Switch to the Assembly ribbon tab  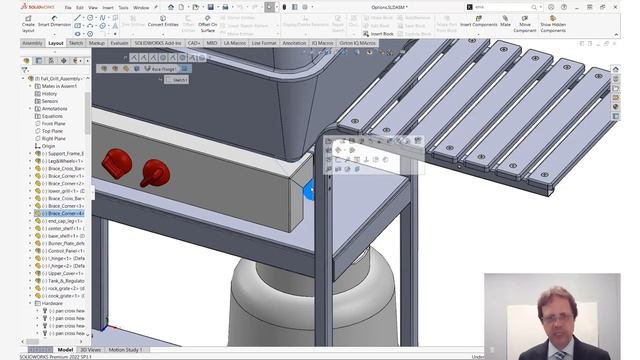(x=32, y=43)
